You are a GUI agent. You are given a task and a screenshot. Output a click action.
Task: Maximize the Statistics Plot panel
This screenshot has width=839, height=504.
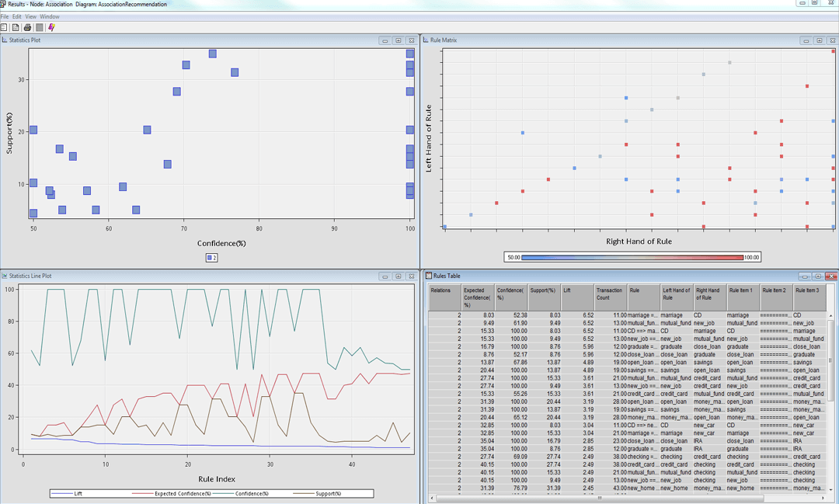click(398, 40)
